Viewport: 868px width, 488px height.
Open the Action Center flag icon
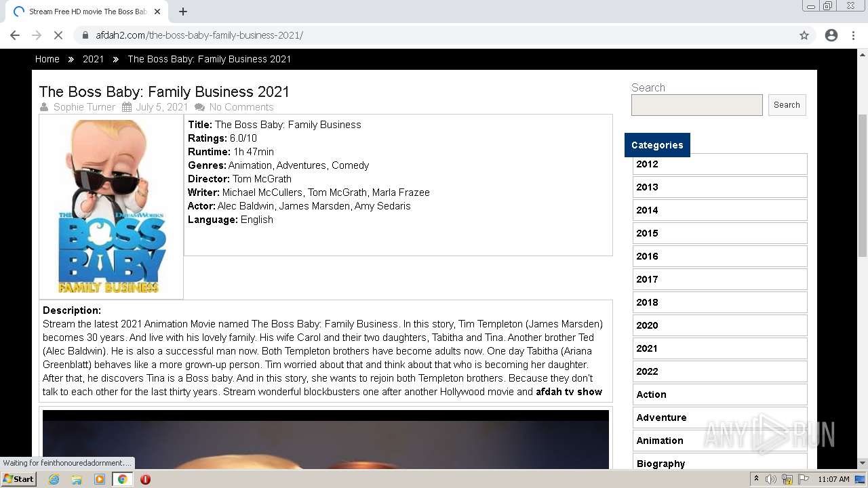click(x=804, y=479)
